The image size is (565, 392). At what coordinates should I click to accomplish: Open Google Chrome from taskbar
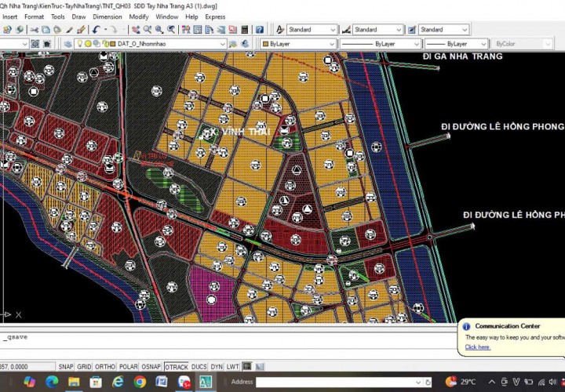[140, 382]
